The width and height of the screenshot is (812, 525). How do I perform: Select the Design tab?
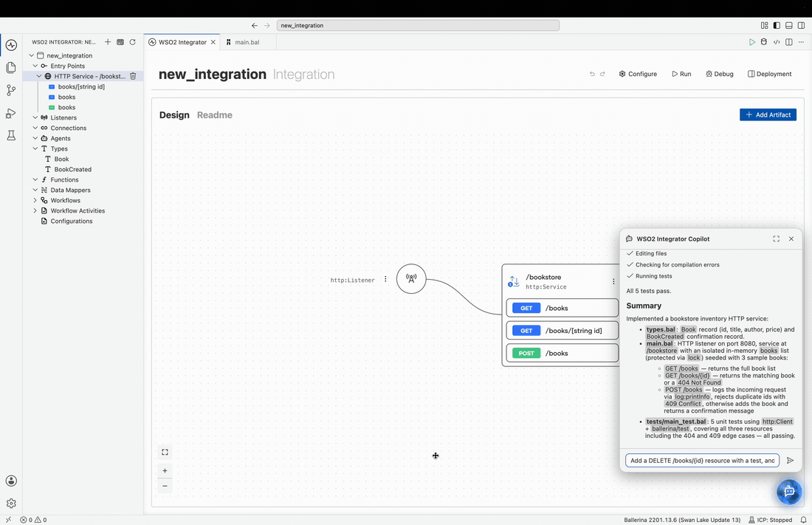tap(174, 115)
